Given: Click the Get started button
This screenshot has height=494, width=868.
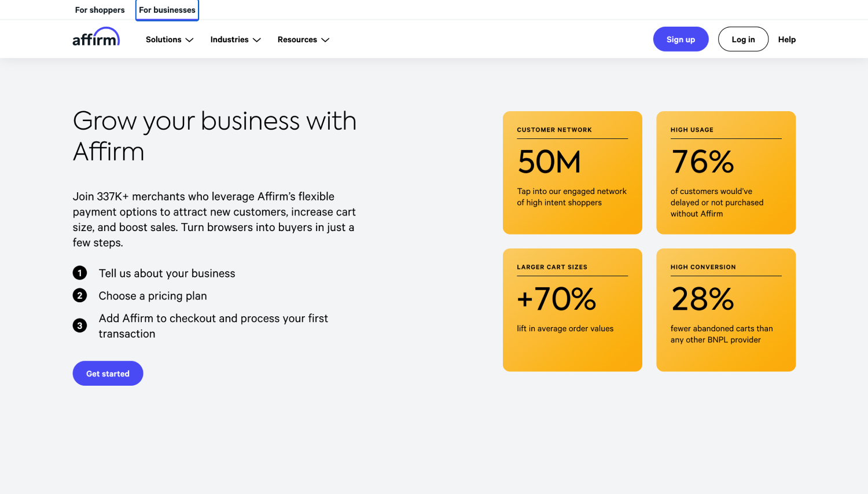Looking at the screenshot, I should click(x=108, y=374).
